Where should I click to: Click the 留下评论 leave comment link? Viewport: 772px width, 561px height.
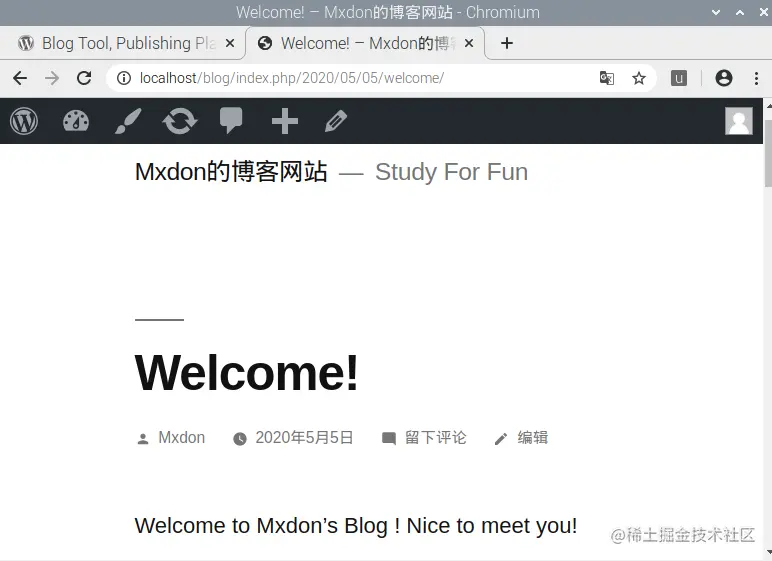[x=435, y=437]
